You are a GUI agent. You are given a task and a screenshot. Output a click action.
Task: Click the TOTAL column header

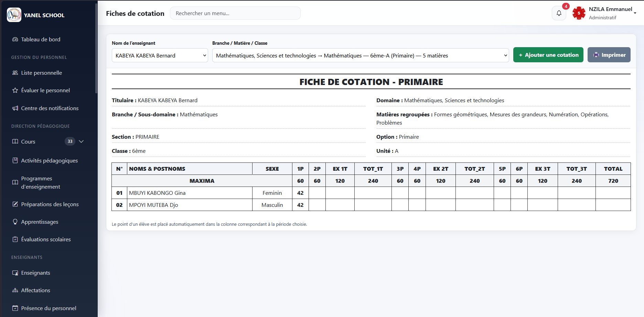pyautogui.click(x=613, y=169)
